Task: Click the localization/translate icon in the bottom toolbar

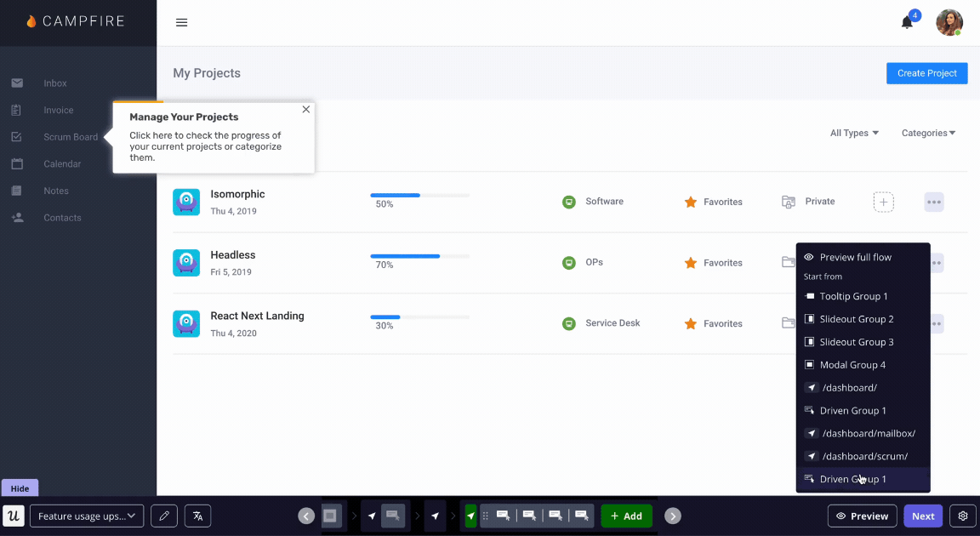Action: point(197,516)
